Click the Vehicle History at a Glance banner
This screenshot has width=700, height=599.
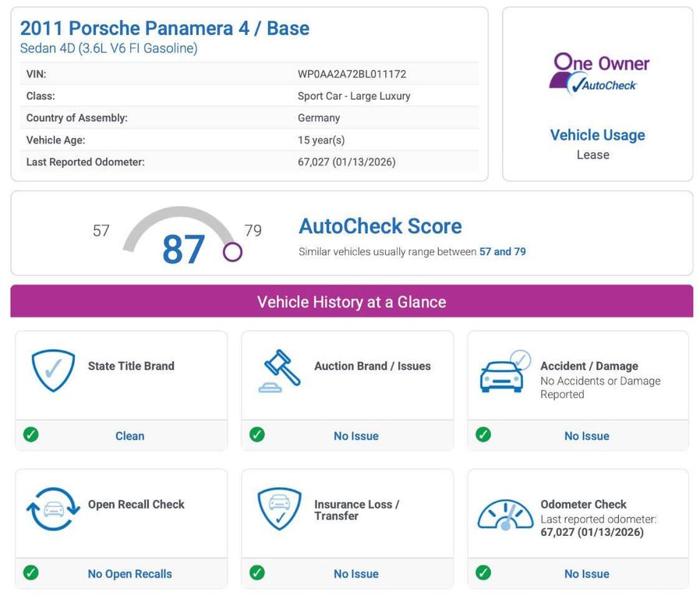[352, 302]
